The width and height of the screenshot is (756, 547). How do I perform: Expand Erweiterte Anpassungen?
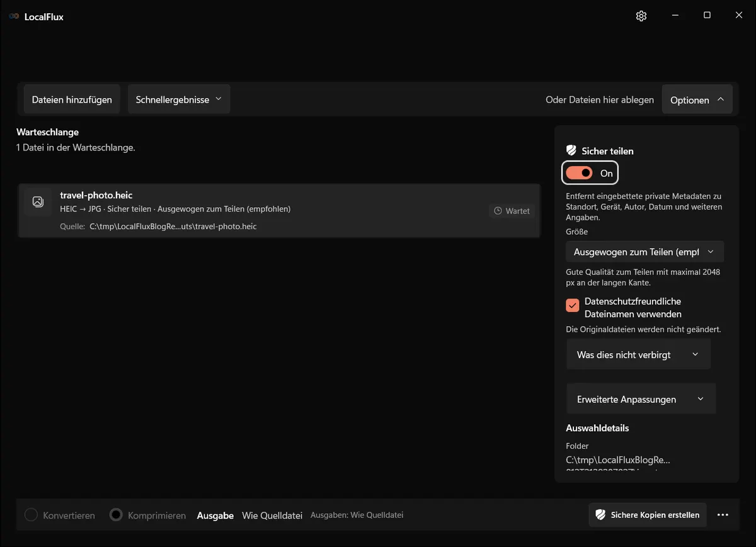click(641, 399)
